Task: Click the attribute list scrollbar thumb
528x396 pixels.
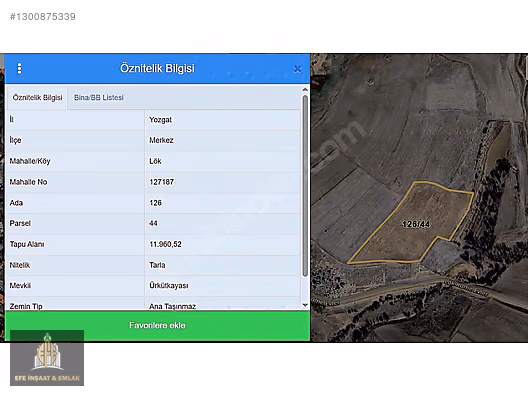Action: click(x=305, y=186)
